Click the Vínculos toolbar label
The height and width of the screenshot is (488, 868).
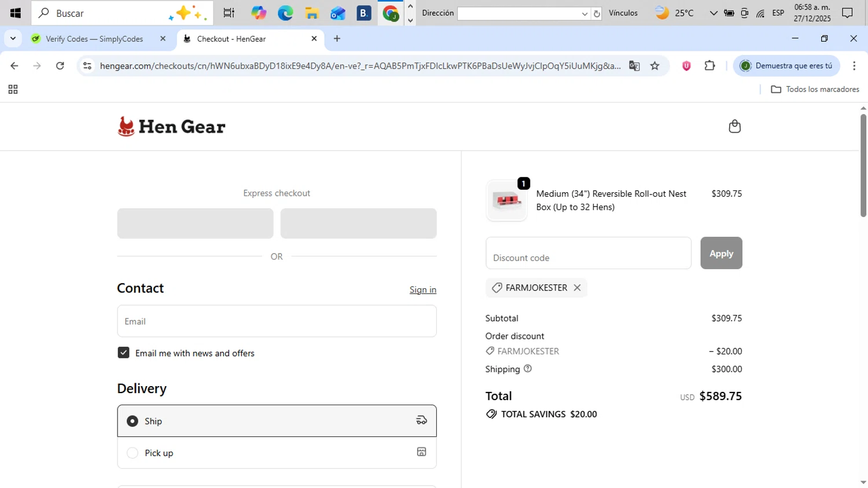click(623, 13)
